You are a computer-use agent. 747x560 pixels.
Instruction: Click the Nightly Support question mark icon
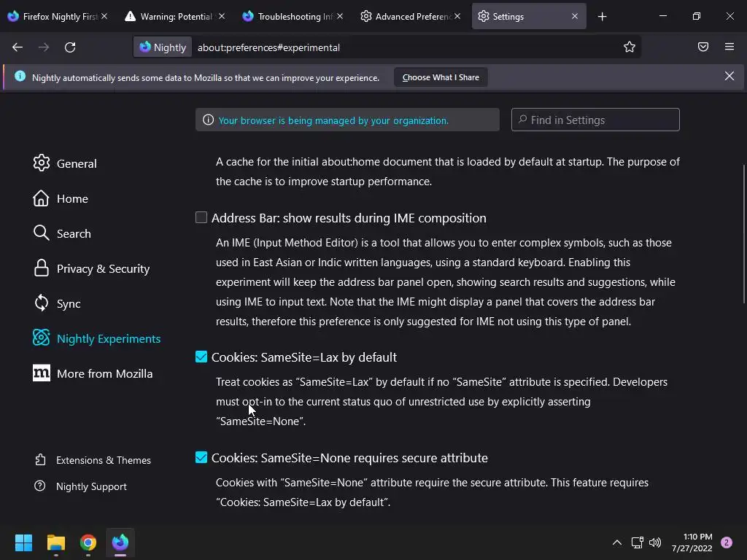(x=40, y=486)
